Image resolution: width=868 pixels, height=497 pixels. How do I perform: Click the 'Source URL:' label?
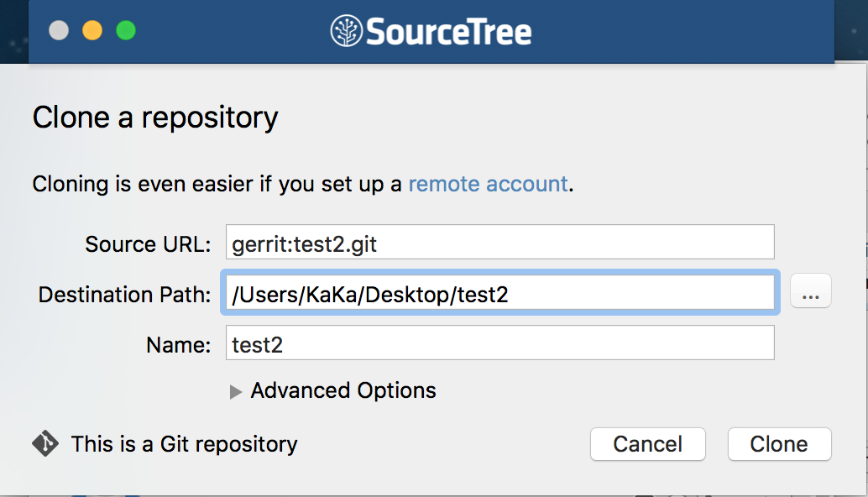[x=148, y=244]
